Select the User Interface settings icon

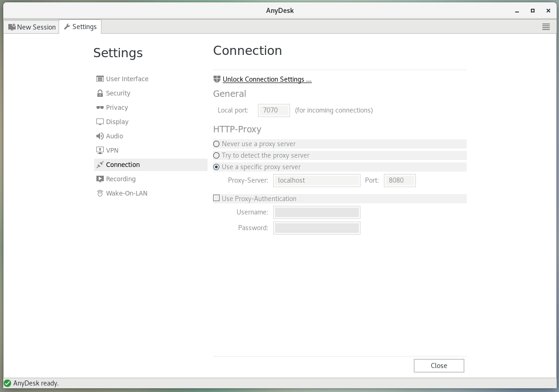pyautogui.click(x=100, y=78)
